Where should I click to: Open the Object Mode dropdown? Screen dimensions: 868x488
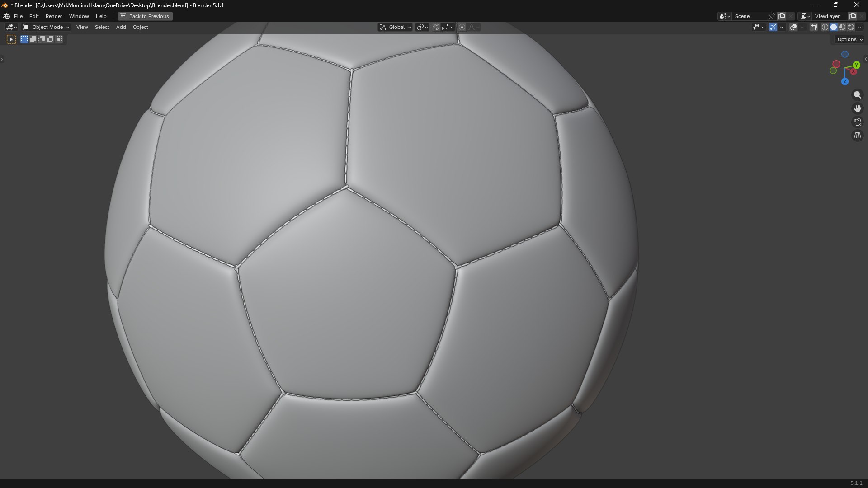[46, 27]
